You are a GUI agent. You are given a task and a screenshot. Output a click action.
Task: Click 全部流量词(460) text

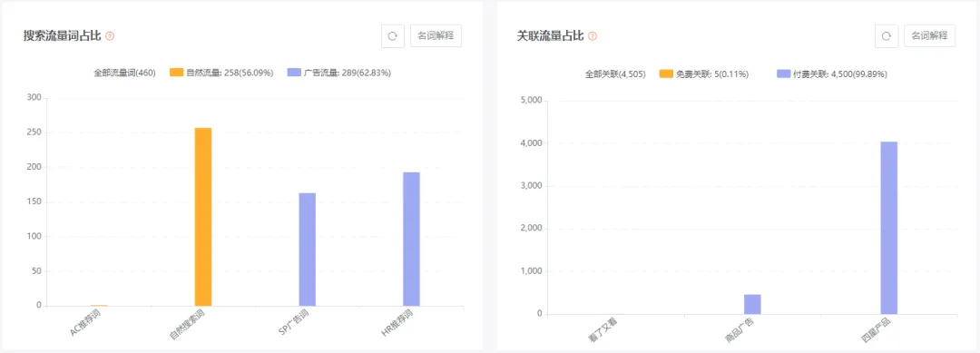tap(125, 73)
